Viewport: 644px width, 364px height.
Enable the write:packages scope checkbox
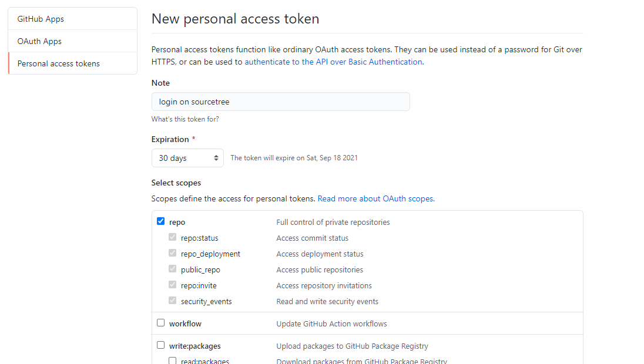[161, 345]
